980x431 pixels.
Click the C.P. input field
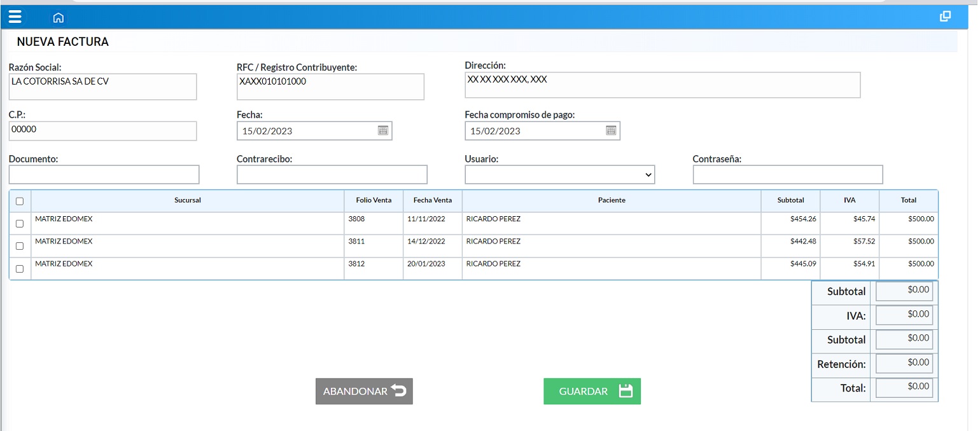tap(102, 131)
